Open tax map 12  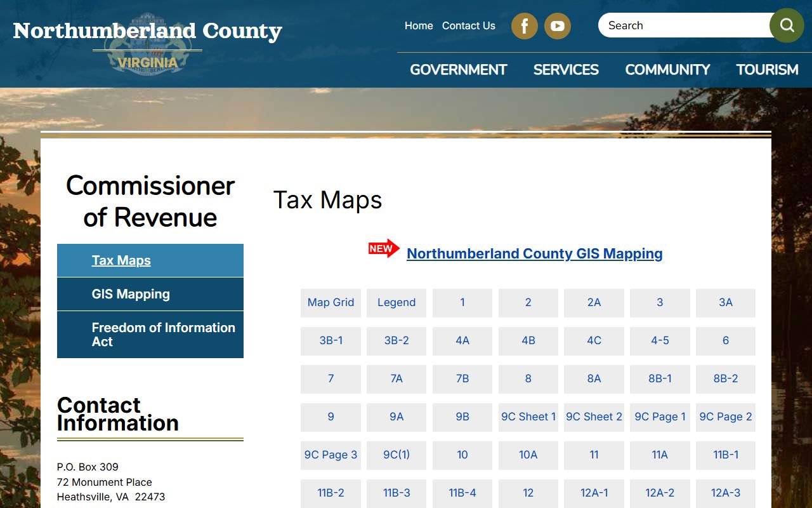click(528, 493)
